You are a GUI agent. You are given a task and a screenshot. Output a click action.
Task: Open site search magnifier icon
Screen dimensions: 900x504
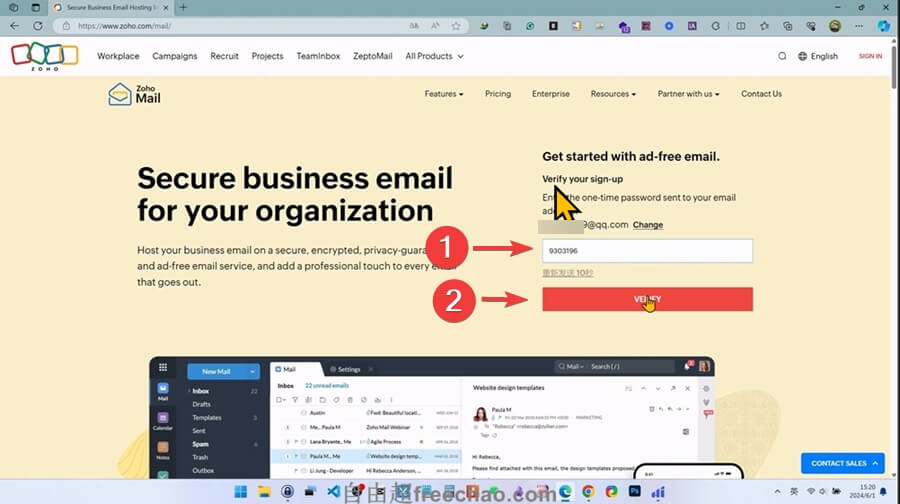(x=782, y=56)
